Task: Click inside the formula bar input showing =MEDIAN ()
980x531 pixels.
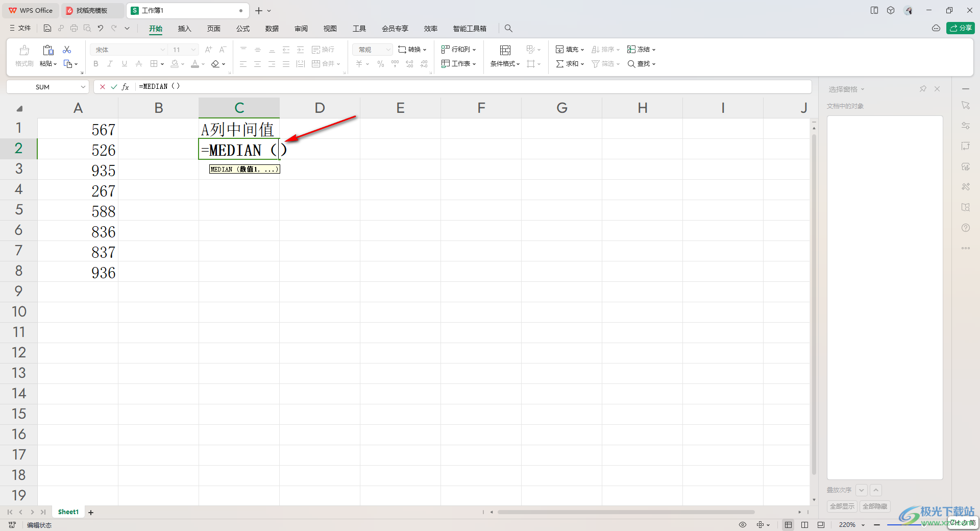Action: (473, 87)
